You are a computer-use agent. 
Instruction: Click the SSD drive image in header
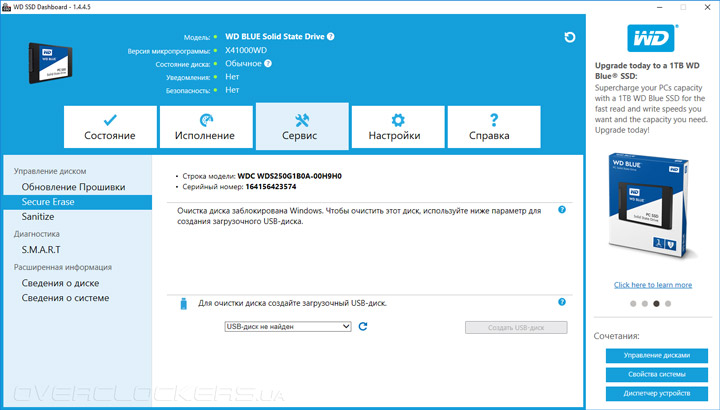point(50,63)
